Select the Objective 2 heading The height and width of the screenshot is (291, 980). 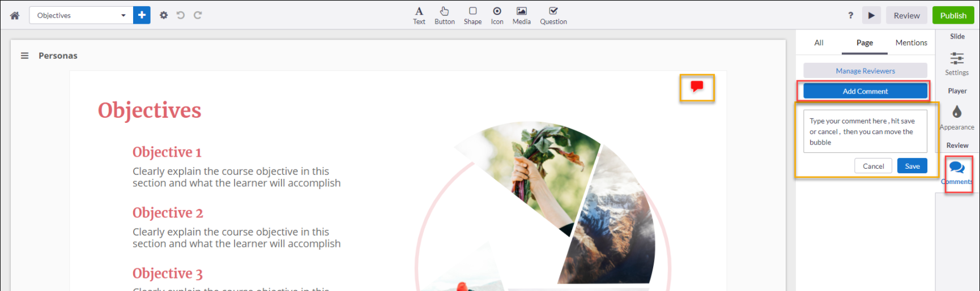click(x=168, y=213)
